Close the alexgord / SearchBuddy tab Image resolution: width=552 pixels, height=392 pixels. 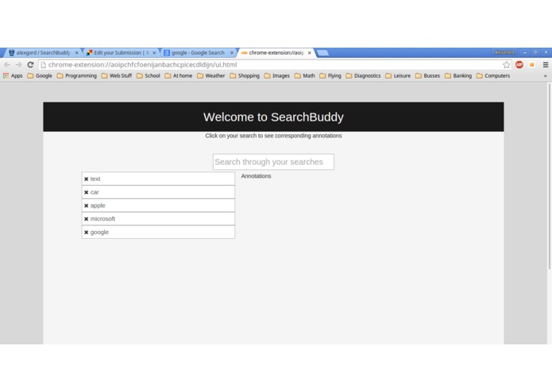77,52
